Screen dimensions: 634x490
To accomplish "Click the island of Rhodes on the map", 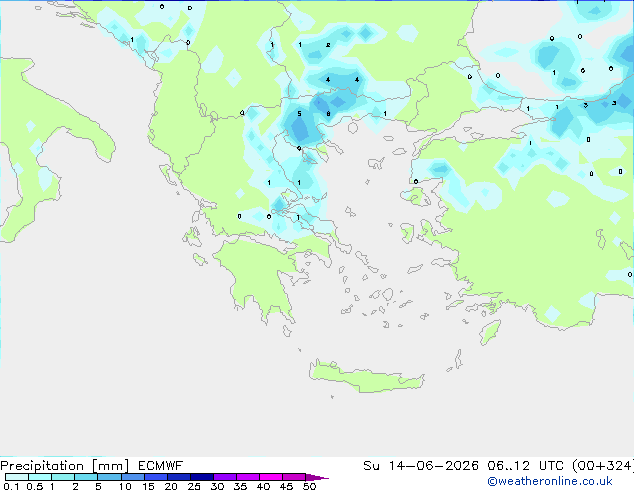I will (490, 332).
